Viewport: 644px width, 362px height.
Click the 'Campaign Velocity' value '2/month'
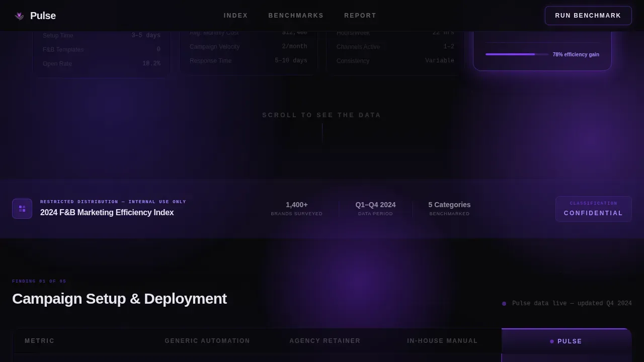click(294, 47)
